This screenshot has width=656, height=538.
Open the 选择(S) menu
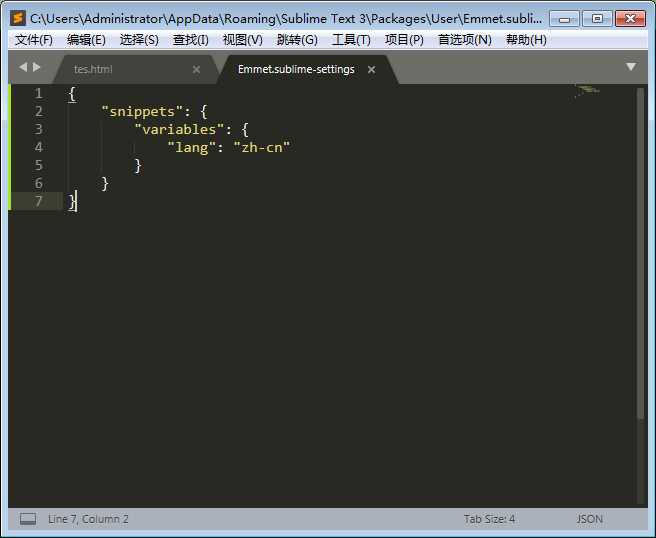[139, 40]
